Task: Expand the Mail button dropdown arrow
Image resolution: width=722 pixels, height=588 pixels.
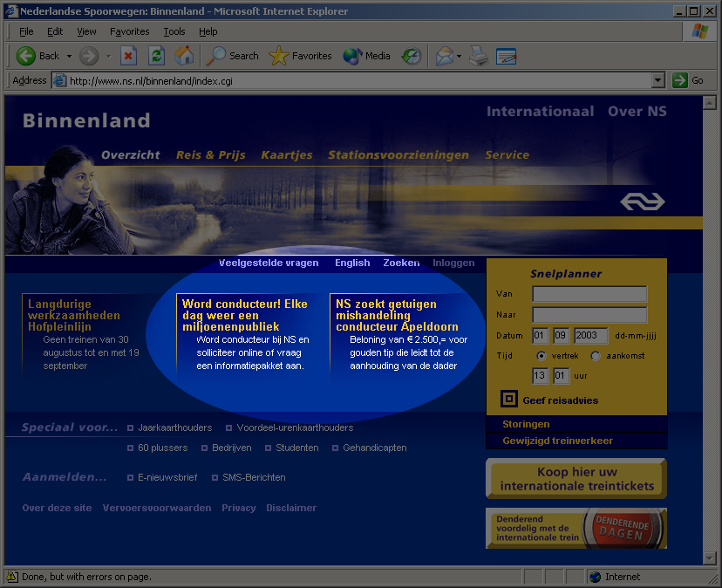Action: tap(459, 56)
